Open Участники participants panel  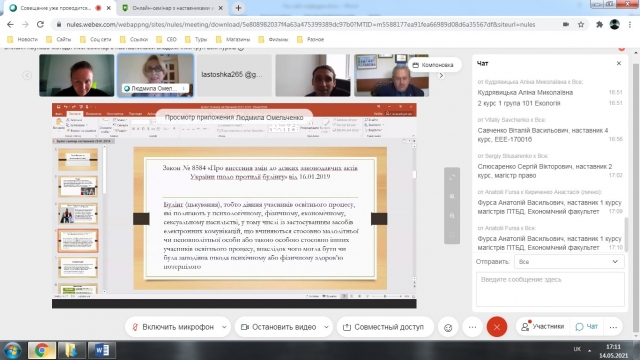click(x=542, y=327)
